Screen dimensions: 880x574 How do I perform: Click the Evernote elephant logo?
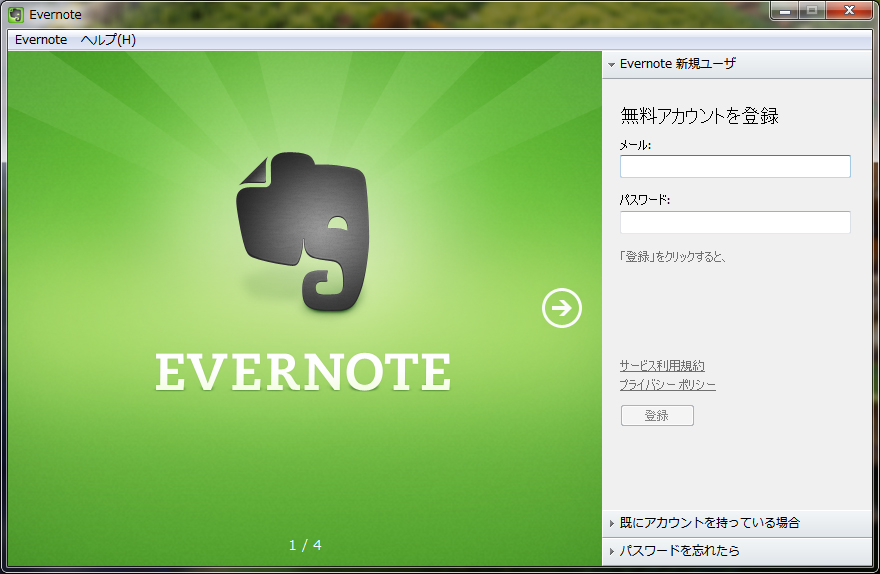[x=303, y=231]
